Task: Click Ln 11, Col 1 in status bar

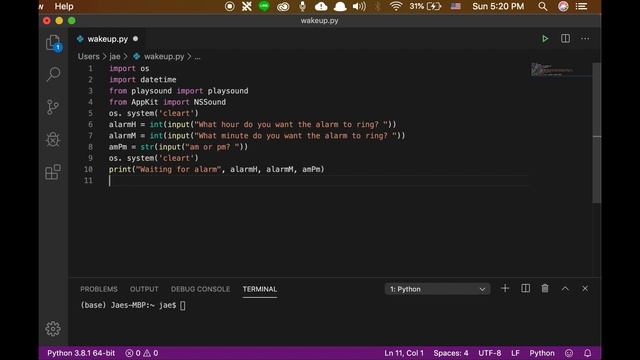Action: (x=404, y=353)
